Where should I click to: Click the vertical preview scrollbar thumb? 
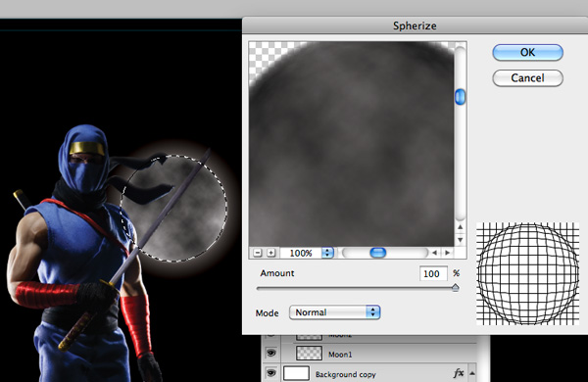coord(461,97)
